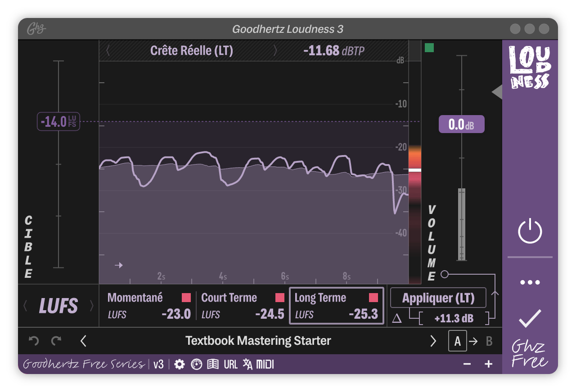Image resolution: width=576 pixels, height=392 pixels.
Task: Open more options via the ellipsis icon
Action: 530,282
